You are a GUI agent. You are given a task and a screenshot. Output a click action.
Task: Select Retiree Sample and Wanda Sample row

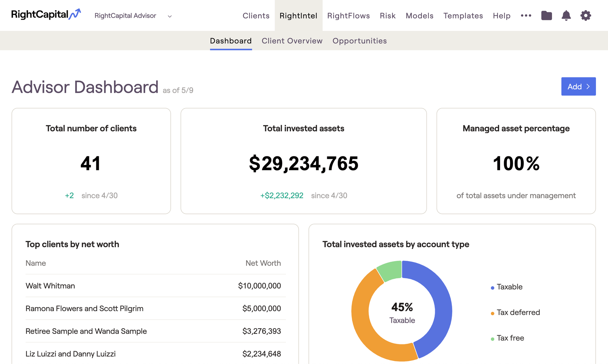(155, 331)
